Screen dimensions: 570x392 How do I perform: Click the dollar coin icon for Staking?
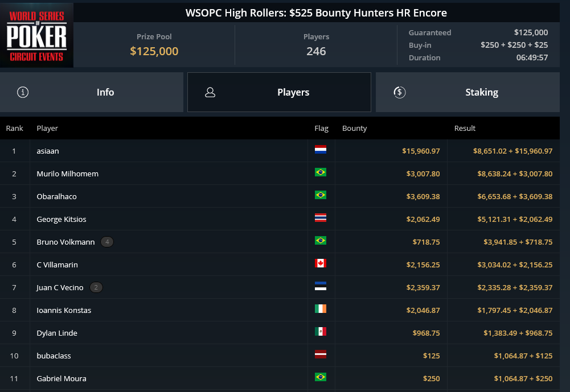coord(399,92)
